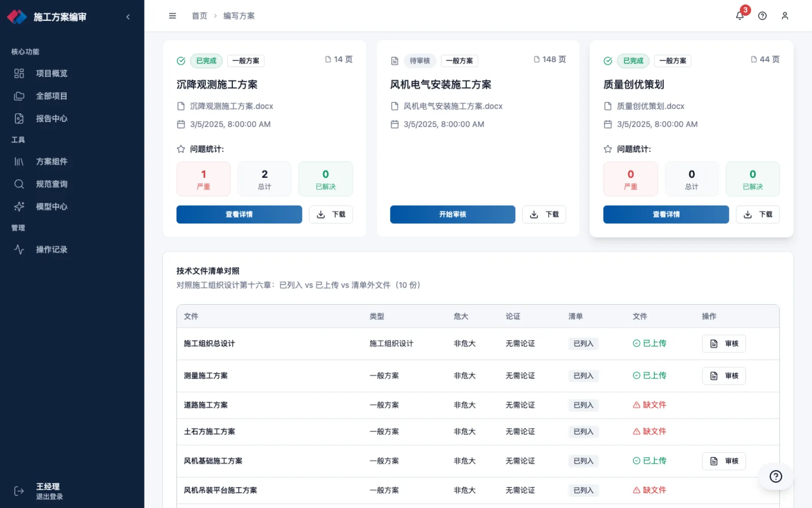Click 审核 button for 风机基础施工方案 row

click(x=724, y=461)
